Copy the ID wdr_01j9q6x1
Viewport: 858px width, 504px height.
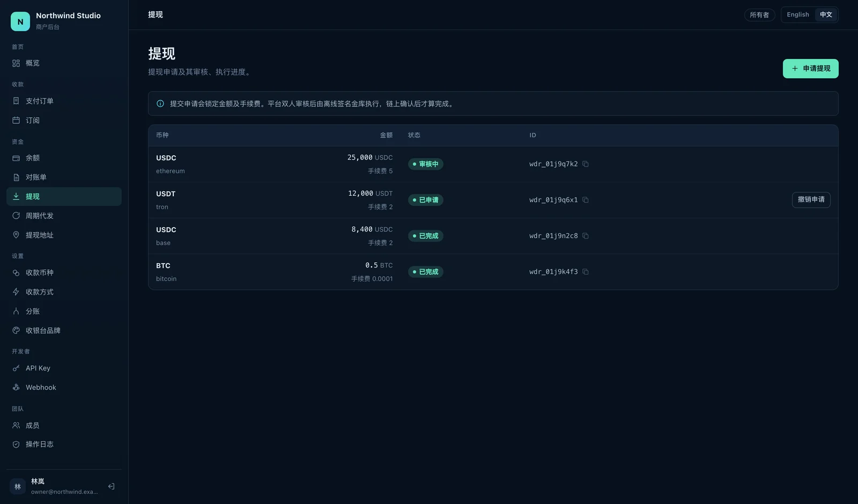(x=586, y=200)
